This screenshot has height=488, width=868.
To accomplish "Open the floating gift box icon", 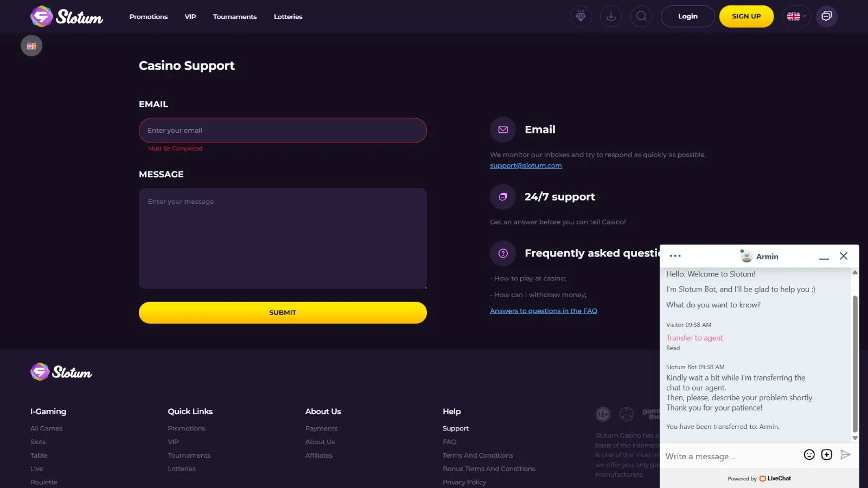I will point(31,46).
